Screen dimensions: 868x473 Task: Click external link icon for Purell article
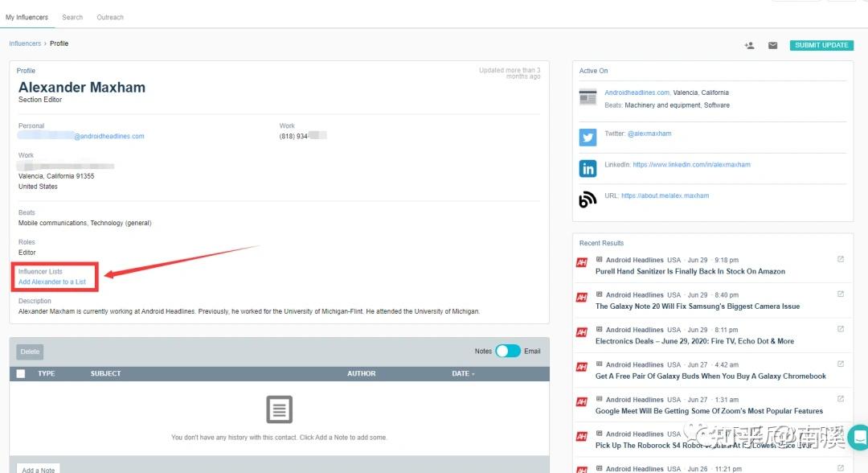pyautogui.click(x=841, y=259)
